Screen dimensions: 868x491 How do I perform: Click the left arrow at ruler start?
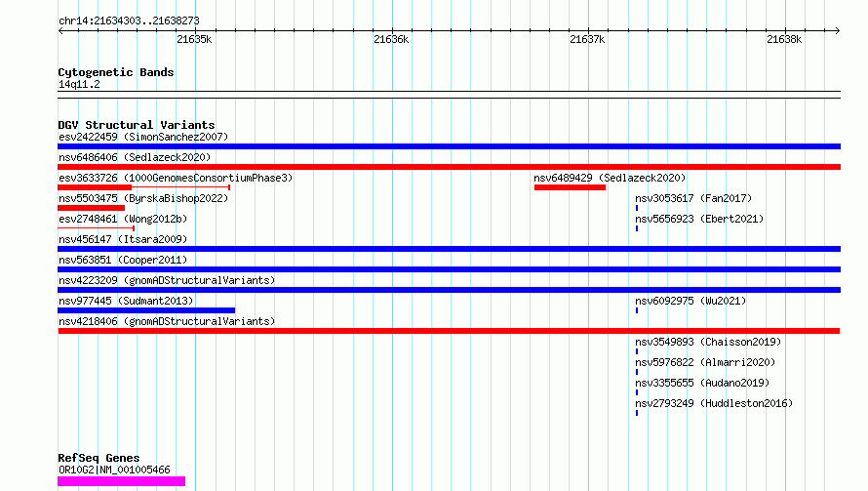tap(60, 30)
